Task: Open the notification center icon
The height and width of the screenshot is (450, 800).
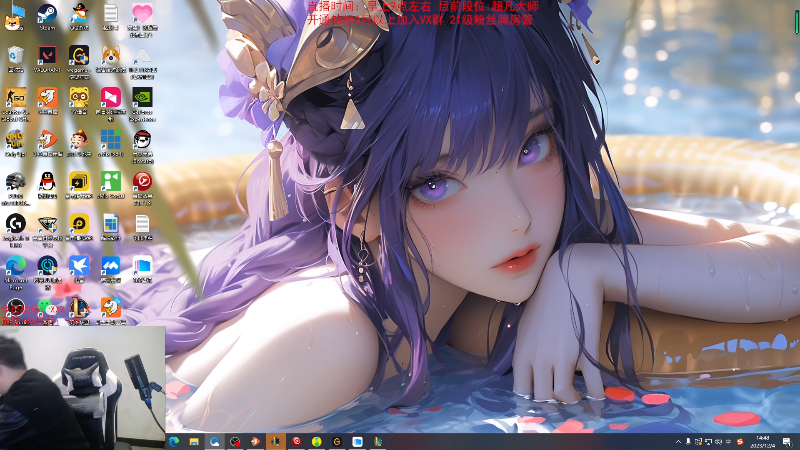Action: [788, 442]
